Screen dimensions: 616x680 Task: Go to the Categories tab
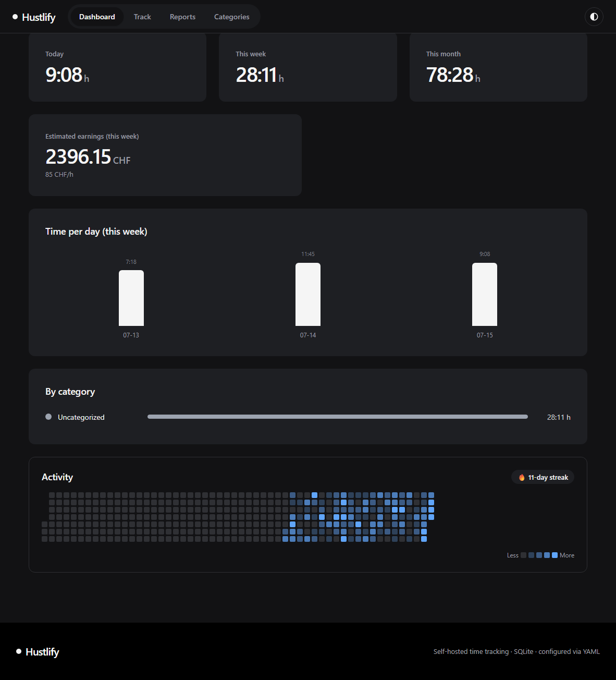click(x=232, y=17)
